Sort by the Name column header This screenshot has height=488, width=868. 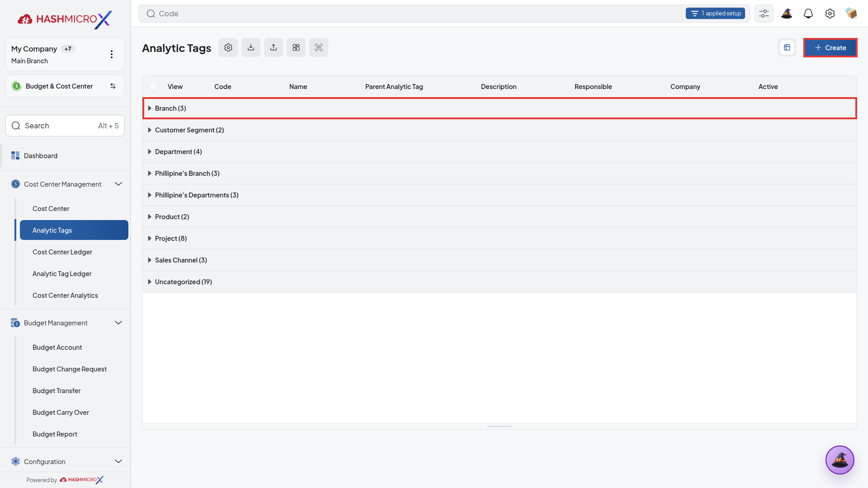[298, 87]
